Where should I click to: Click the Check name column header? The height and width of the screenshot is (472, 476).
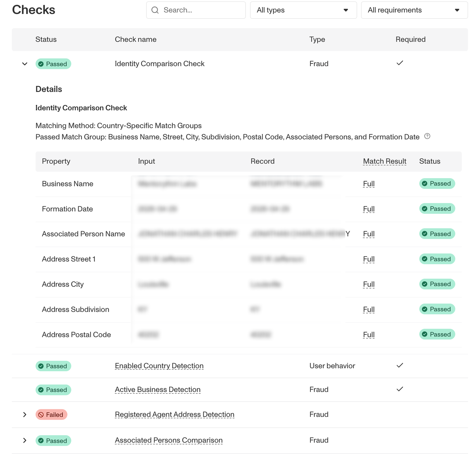coord(135,39)
